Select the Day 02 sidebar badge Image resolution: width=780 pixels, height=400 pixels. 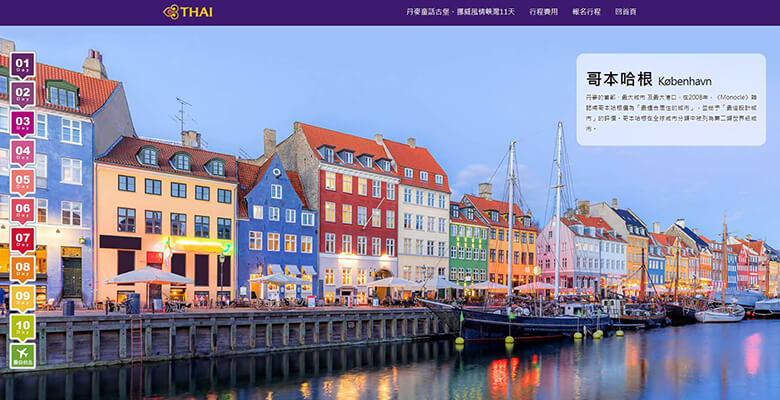[x=22, y=95]
